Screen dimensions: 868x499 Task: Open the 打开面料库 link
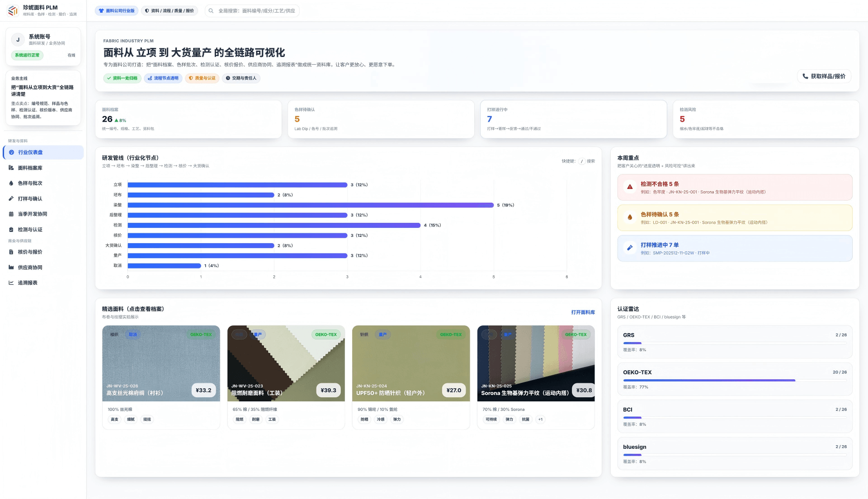583,312
